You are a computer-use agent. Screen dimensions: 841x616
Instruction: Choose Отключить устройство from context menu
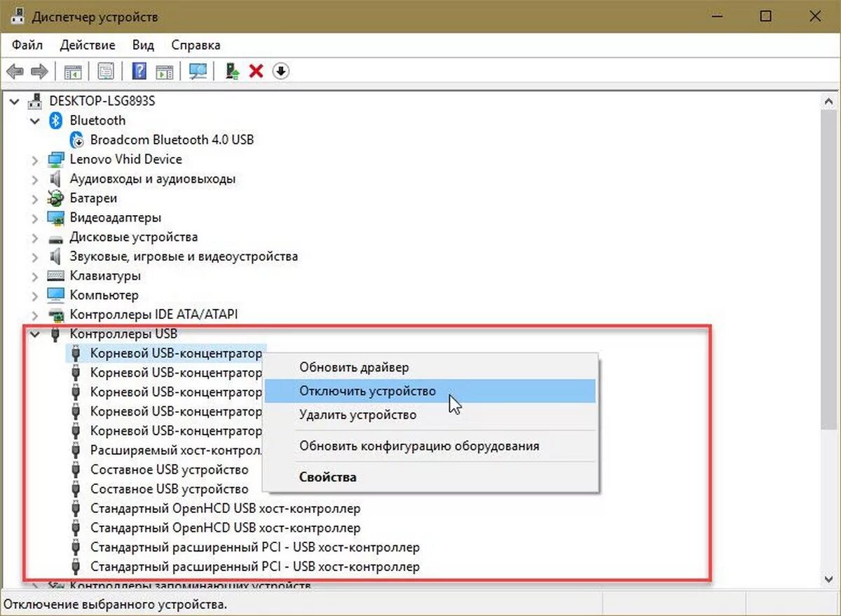(367, 391)
